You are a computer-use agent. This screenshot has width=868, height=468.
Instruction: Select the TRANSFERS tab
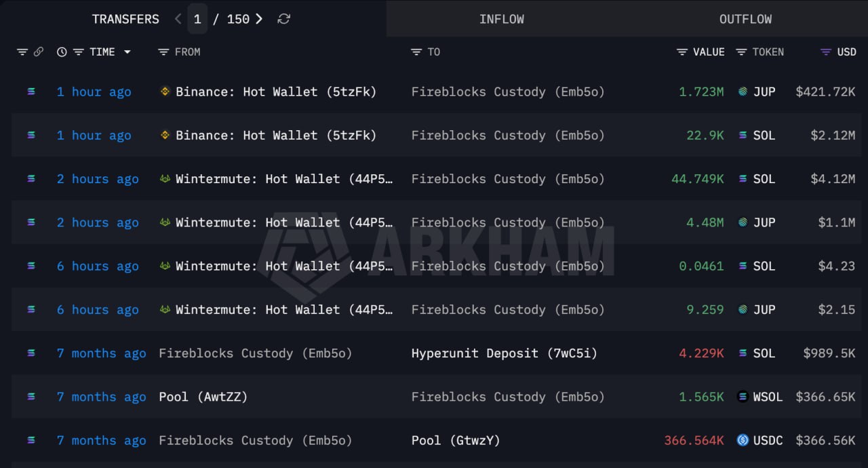[x=125, y=19]
